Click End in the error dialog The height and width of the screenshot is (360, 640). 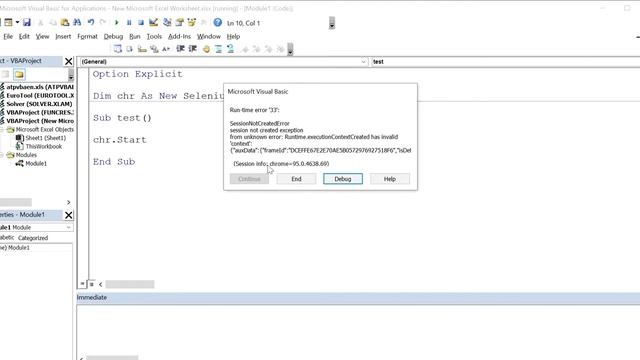pos(296,179)
